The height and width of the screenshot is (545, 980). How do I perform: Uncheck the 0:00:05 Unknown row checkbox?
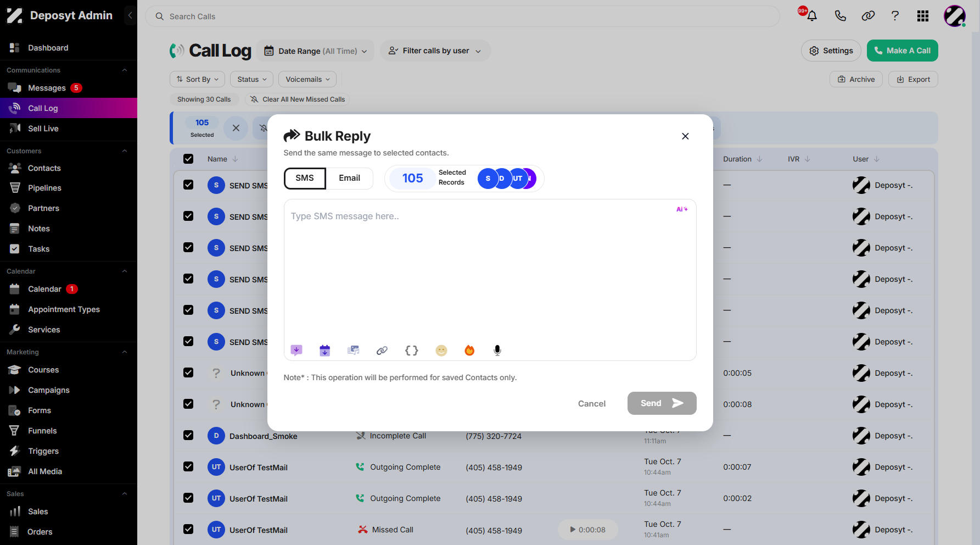(x=188, y=372)
